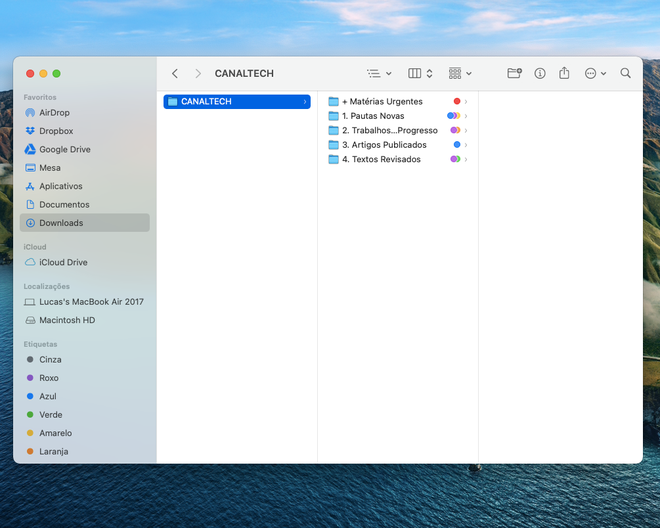Select Downloads in the sidebar

(x=85, y=223)
